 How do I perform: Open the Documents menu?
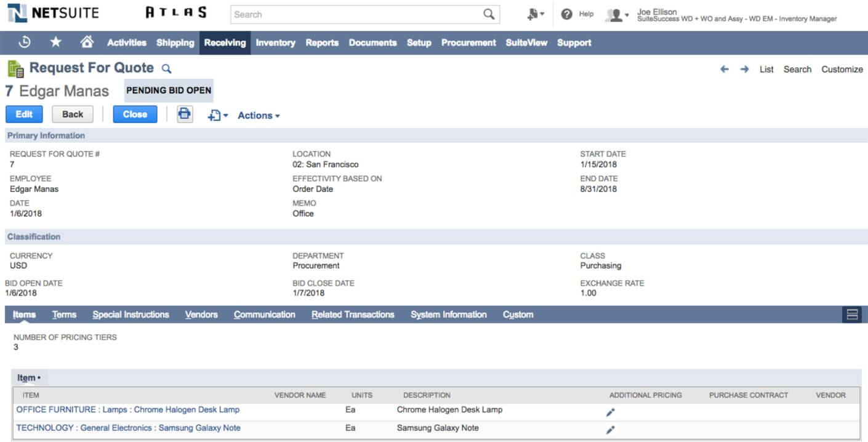[372, 42]
